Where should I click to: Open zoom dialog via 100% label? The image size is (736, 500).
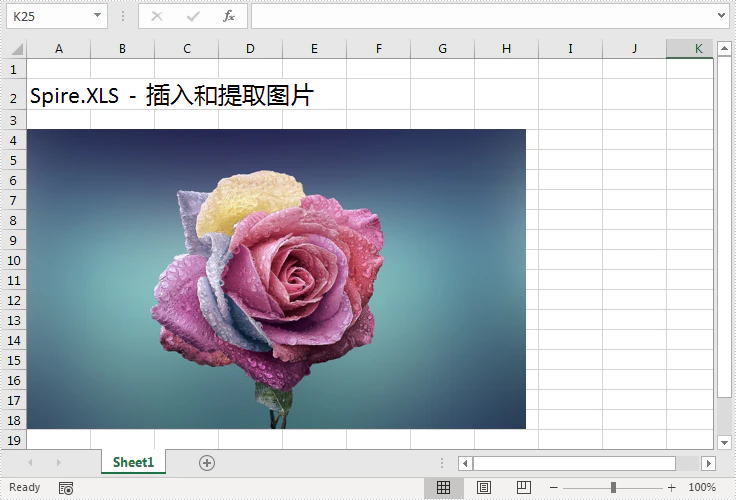(702, 487)
